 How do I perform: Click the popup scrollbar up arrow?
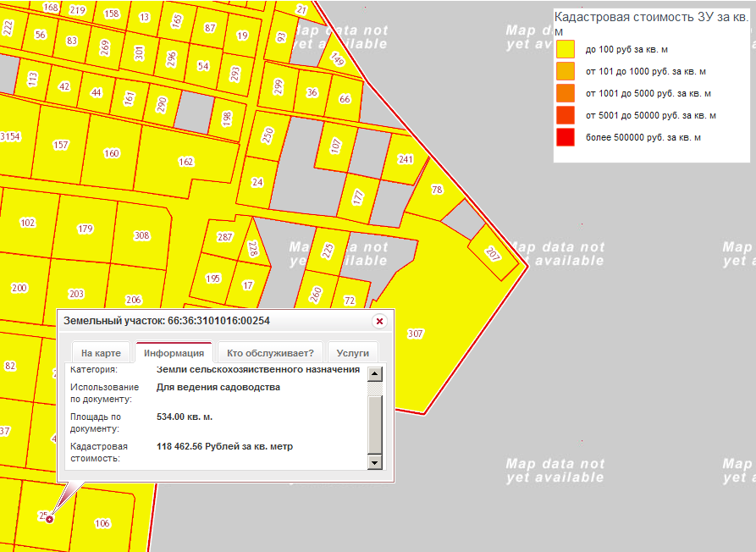tap(375, 375)
